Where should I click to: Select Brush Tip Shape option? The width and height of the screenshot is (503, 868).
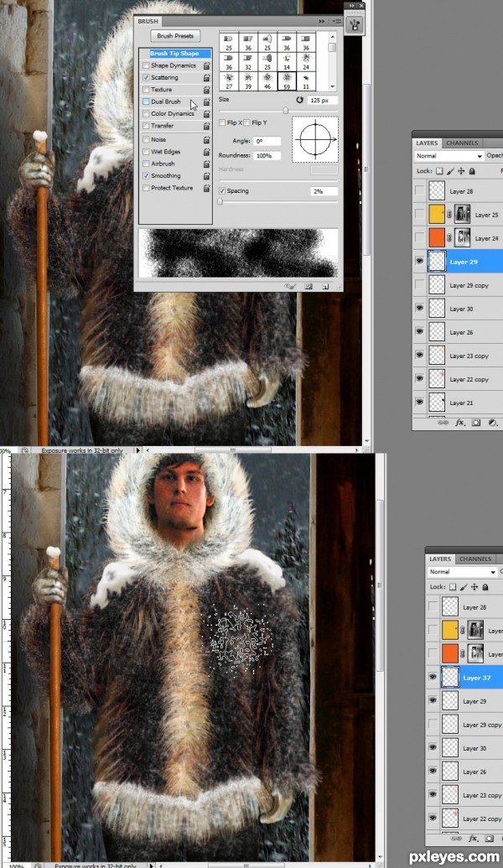[x=174, y=54]
